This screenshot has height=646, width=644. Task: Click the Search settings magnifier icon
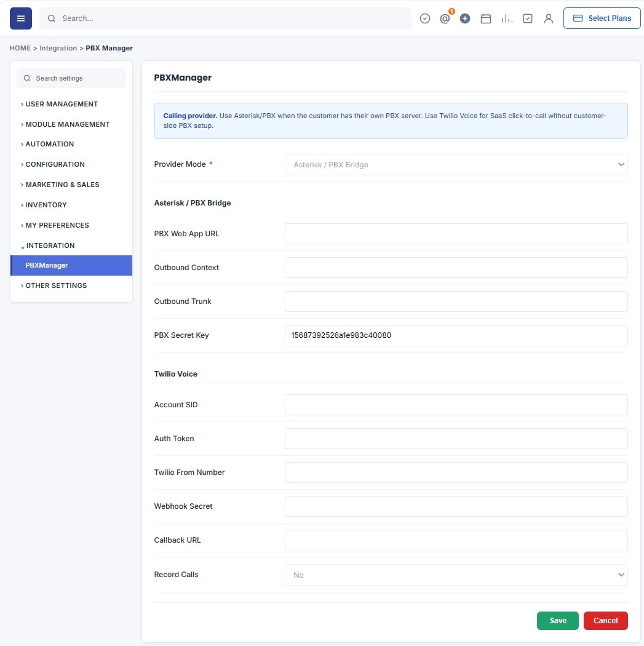point(27,78)
